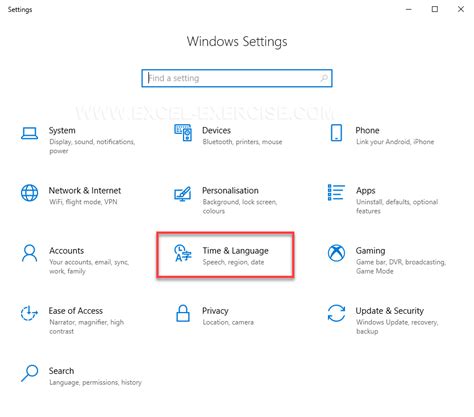Click the magnifier icon in the search box
Screen dimensions: 474x417
click(x=324, y=78)
